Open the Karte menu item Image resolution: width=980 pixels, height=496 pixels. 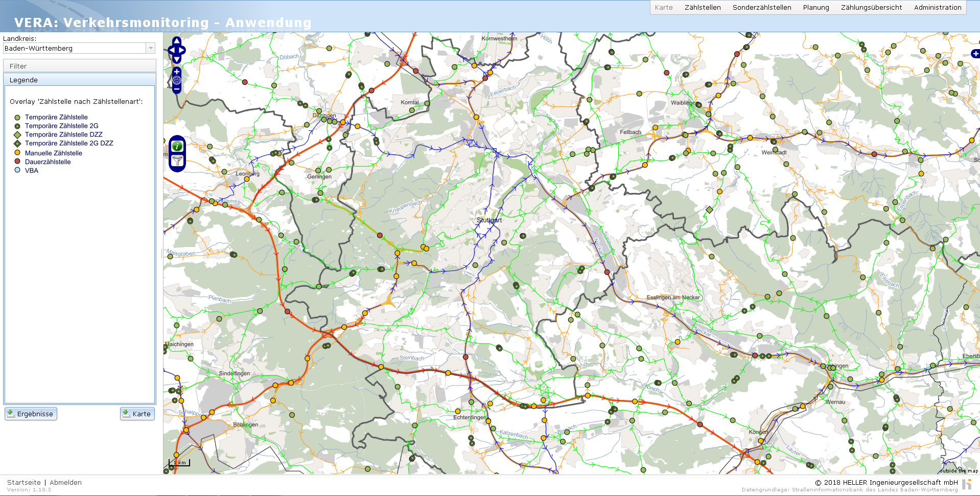pos(664,7)
